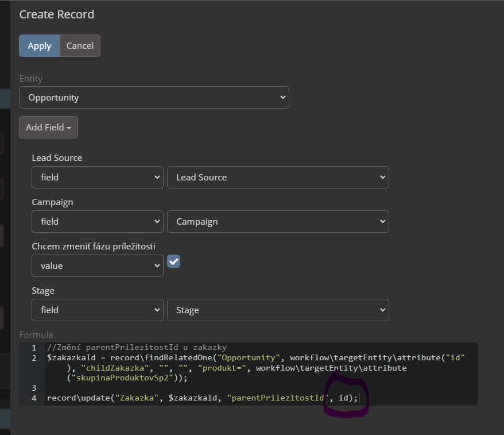The image size is (504, 435).
Task: Click "parentPrilezitostId" string in formula
Action: pos(278,398)
